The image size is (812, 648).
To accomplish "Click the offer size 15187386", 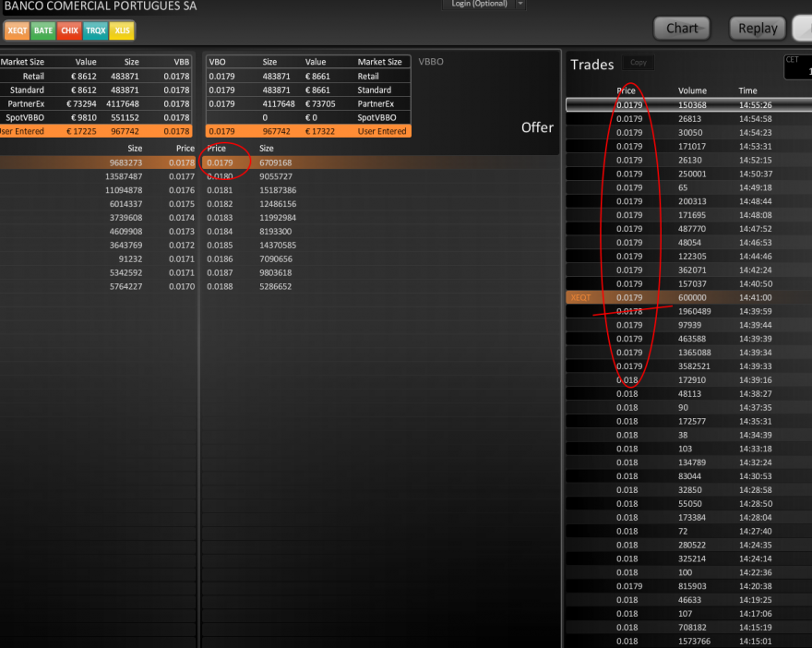I will point(278,190).
